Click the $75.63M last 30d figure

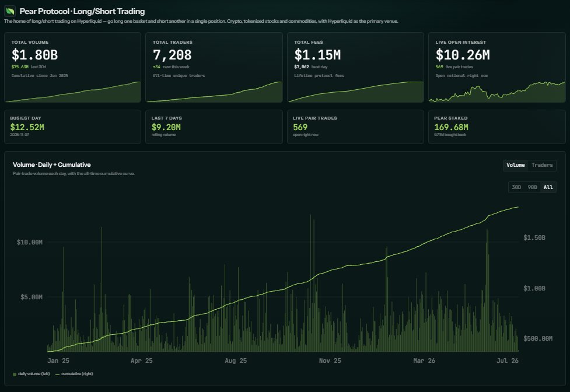coord(29,67)
